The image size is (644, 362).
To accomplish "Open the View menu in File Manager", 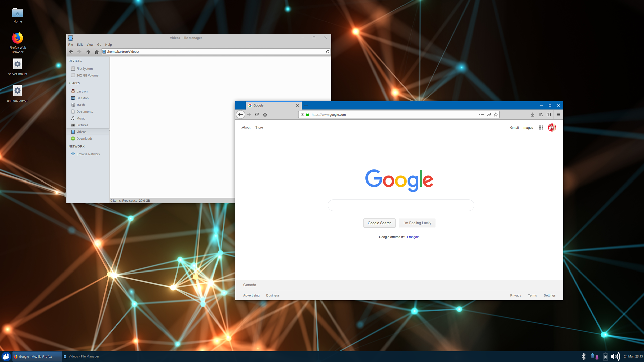I will tap(90, 45).
